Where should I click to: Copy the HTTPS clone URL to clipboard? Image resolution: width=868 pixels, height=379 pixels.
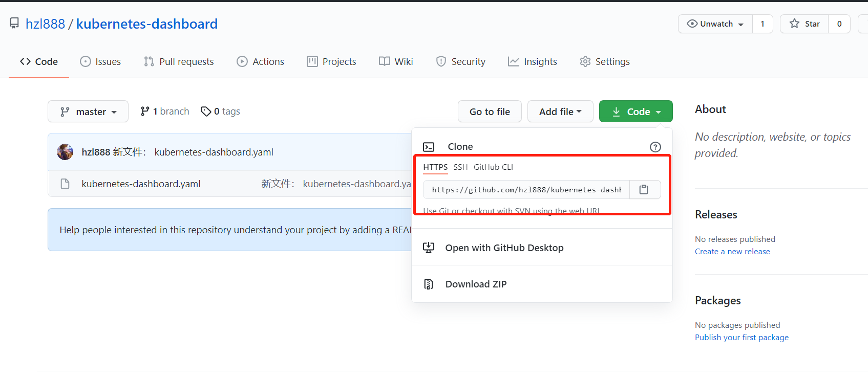[x=644, y=189]
